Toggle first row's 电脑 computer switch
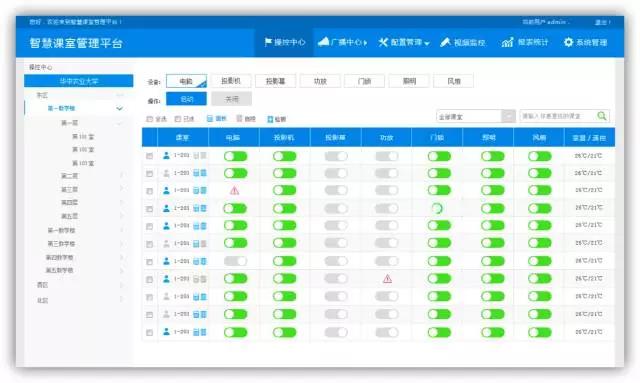Viewport: 640px width, 383px height. 236,156
